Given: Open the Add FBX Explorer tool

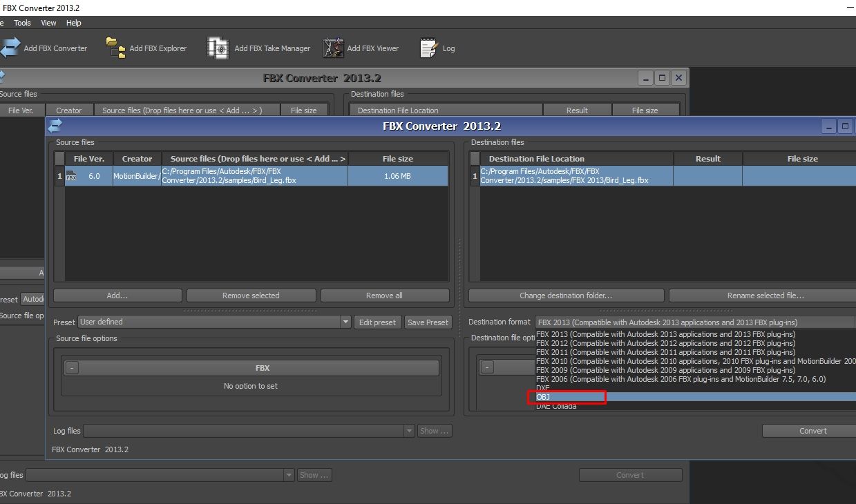Looking at the screenshot, I should click(114, 46).
